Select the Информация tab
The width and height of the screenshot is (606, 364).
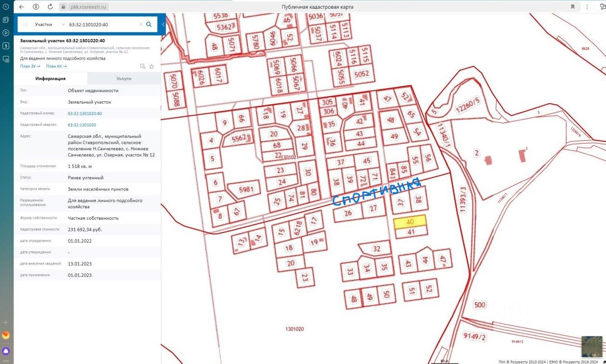click(51, 79)
